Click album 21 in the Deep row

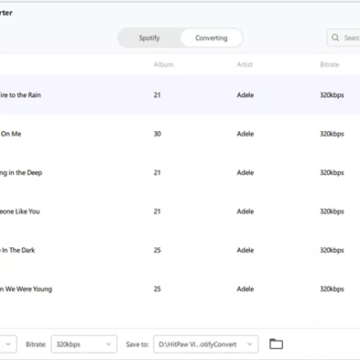pyautogui.click(x=157, y=173)
